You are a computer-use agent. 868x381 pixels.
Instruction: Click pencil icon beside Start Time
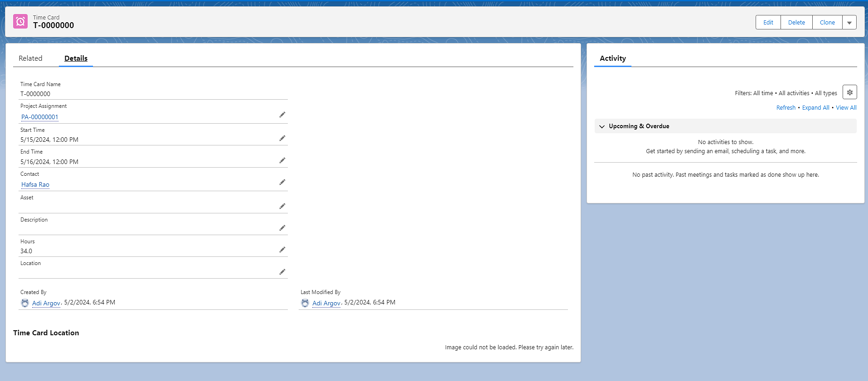point(282,138)
